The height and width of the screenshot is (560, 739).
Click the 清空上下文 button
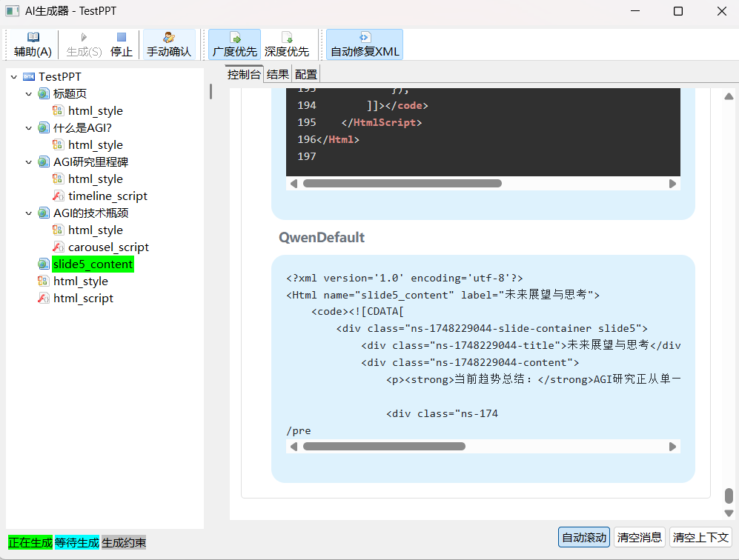point(700,537)
